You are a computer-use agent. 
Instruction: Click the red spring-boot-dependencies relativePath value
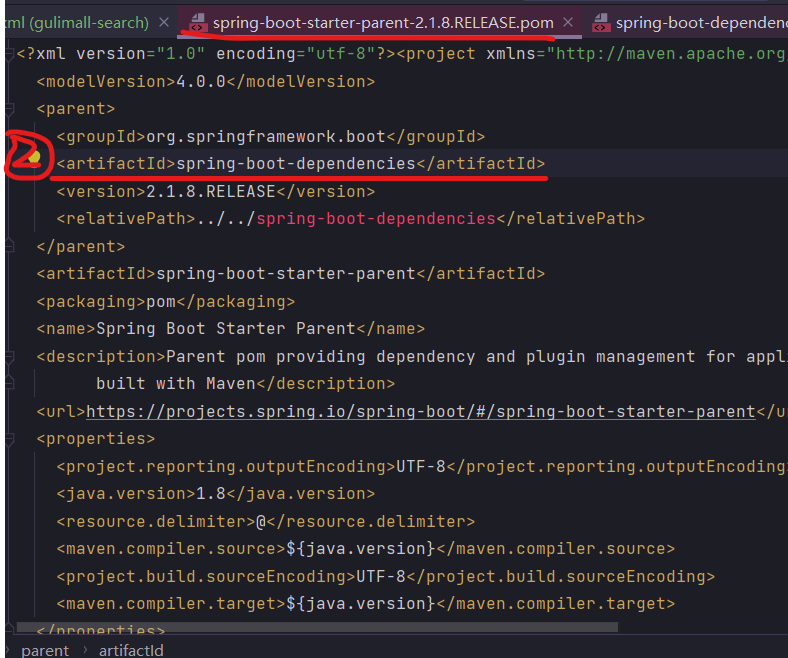point(376,219)
